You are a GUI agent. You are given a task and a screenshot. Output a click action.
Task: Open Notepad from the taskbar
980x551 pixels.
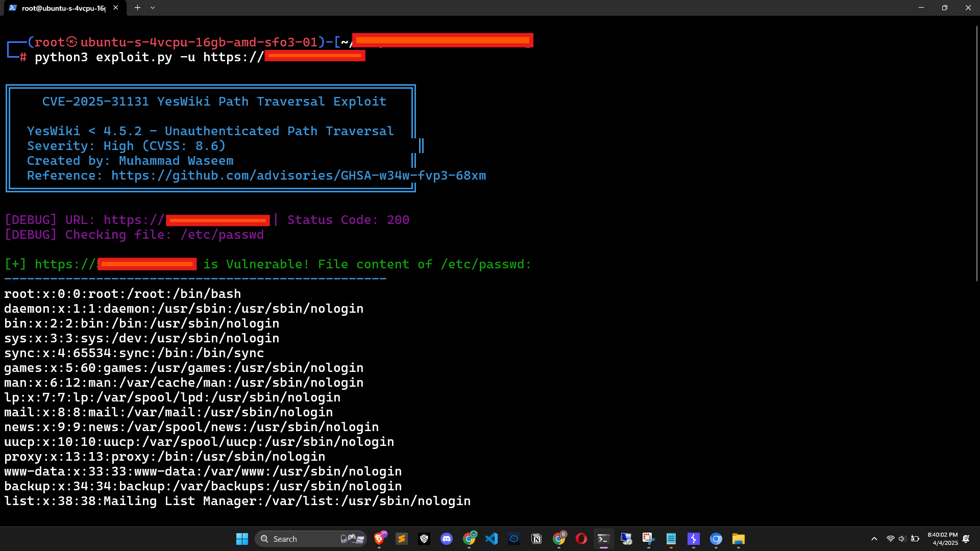(671, 539)
